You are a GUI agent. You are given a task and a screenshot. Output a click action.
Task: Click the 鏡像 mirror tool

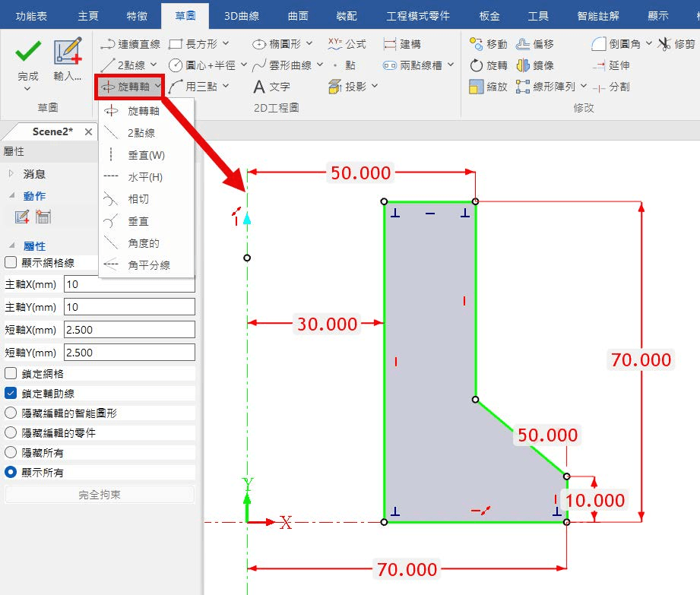click(x=535, y=65)
